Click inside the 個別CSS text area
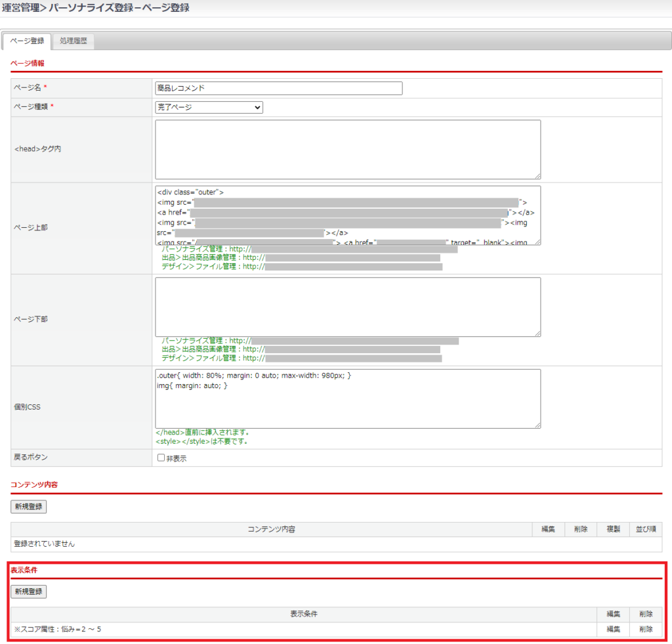Screen dimensions: 672x644 pyautogui.click(x=348, y=398)
